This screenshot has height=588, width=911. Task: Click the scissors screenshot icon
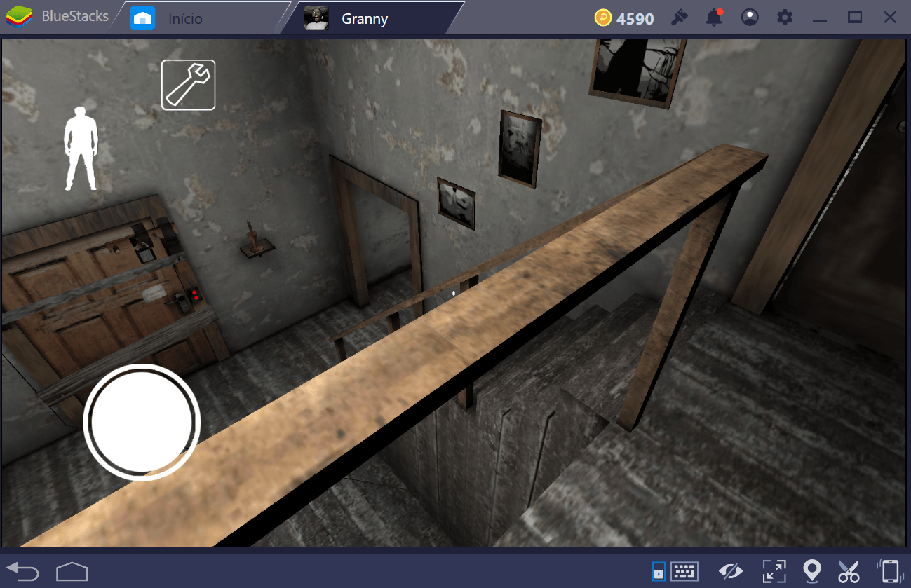pyautogui.click(x=849, y=571)
